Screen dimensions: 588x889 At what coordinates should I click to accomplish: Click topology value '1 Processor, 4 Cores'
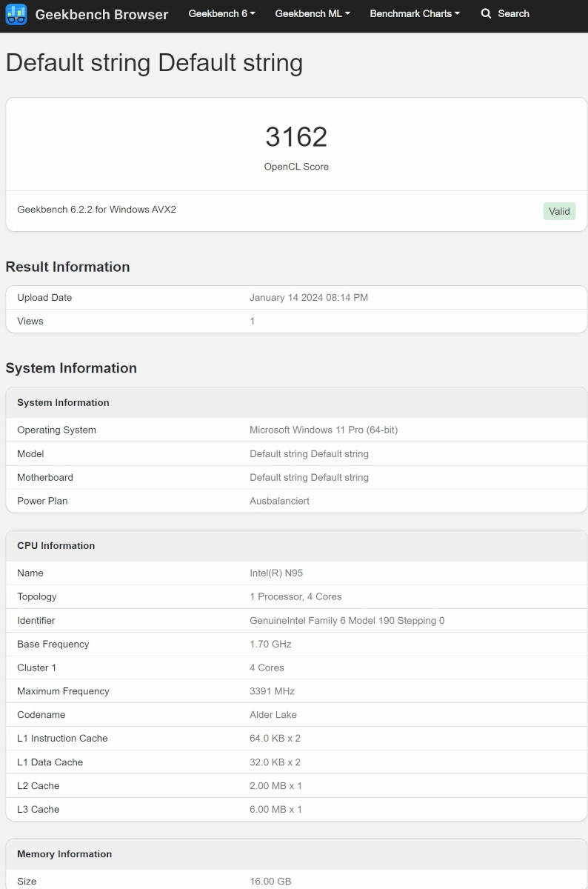[x=295, y=597]
